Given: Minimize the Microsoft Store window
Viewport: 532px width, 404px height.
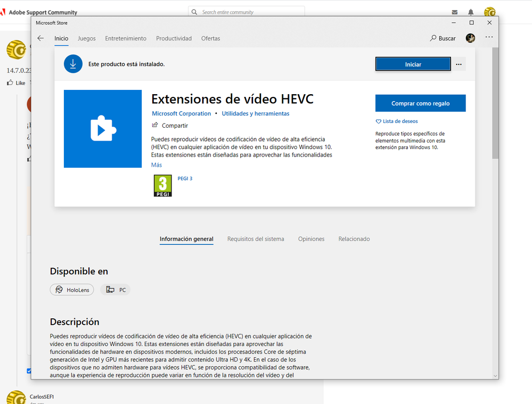Looking at the screenshot, I should pyautogui.click(x=454, y=23).
